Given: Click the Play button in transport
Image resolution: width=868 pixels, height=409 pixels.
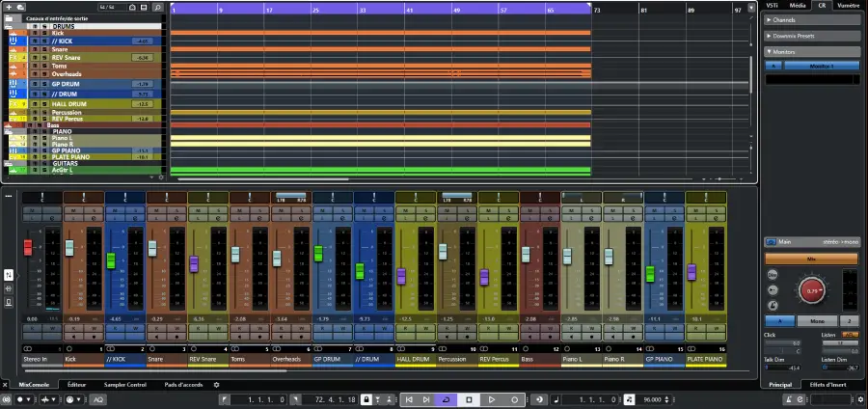Looking at the screenshot, I should (x=491, y=399).
